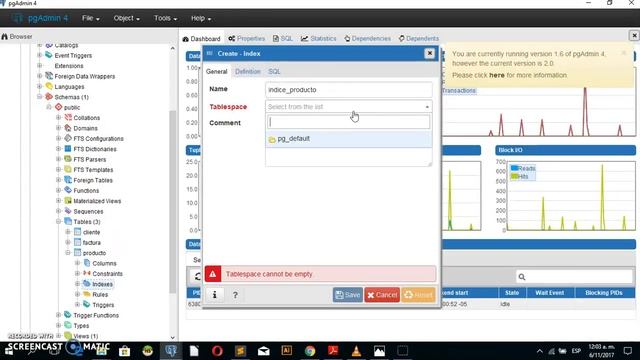The height and width of the screenshot is (360, 640).
Task: Expand the FTS Configurations node
Action: (x=58, y=138)
